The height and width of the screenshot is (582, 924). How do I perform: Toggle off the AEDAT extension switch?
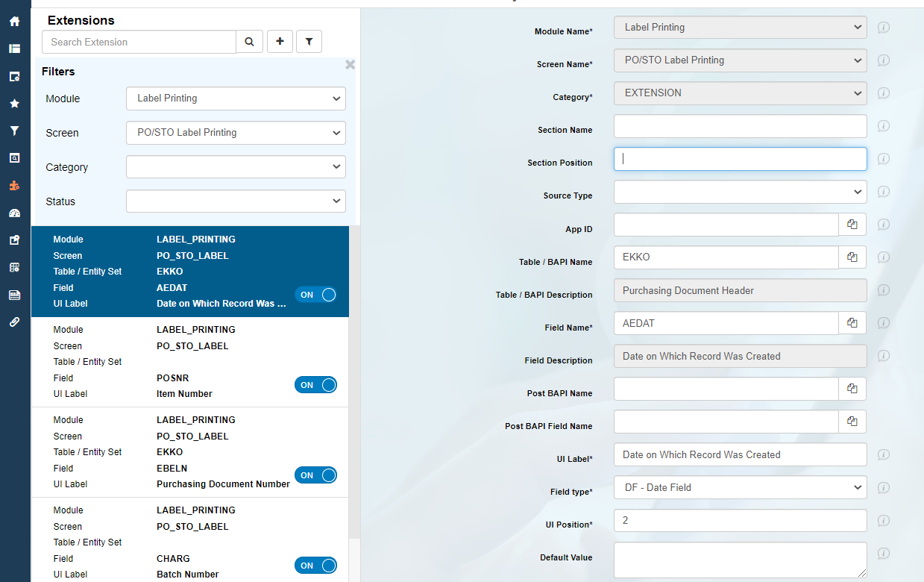pyautogui.click(x=316, y=295)
